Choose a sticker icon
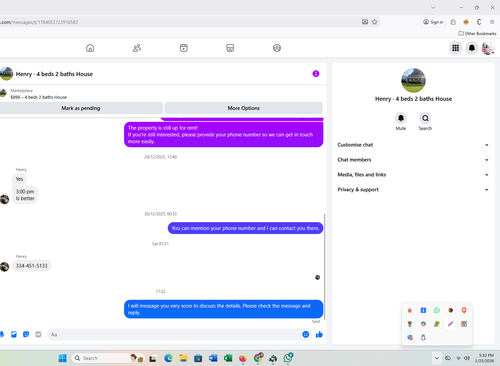The image size is (500, 366). (26, 334)
